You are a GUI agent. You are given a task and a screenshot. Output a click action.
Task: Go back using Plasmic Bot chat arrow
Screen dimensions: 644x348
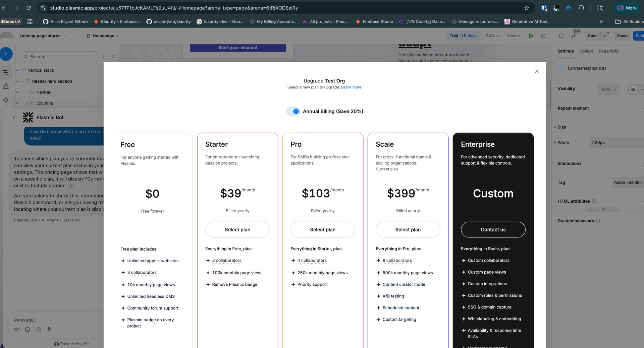click(14, 118)
